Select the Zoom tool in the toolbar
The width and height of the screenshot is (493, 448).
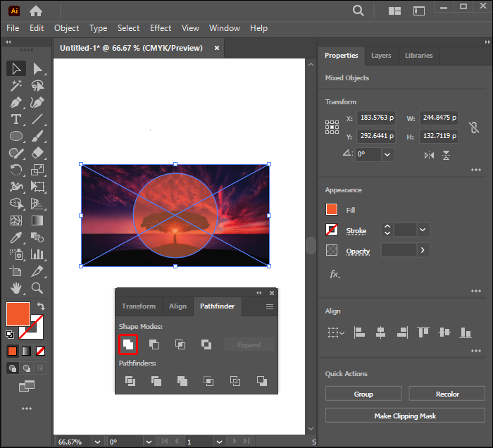37,288
